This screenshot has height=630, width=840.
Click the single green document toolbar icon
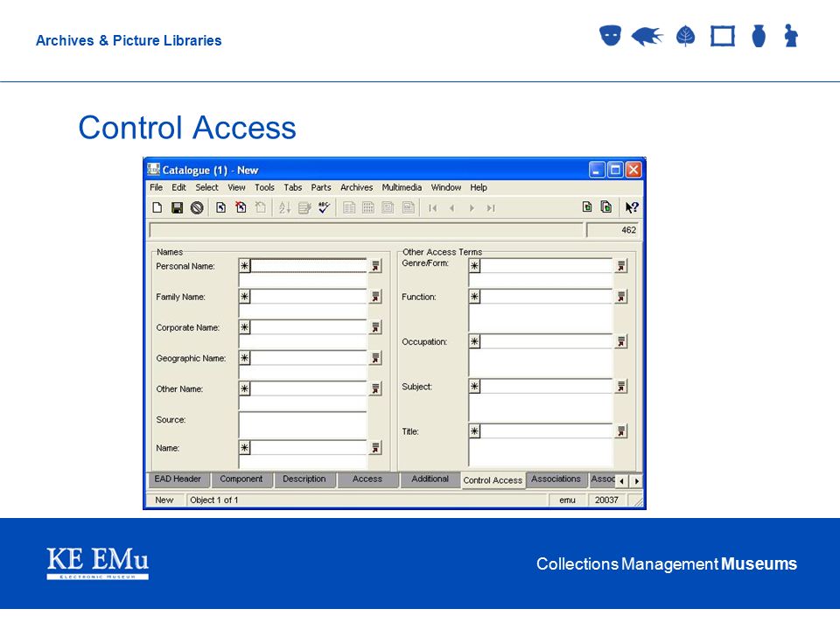pyautogui.click(x=587, y=207)
